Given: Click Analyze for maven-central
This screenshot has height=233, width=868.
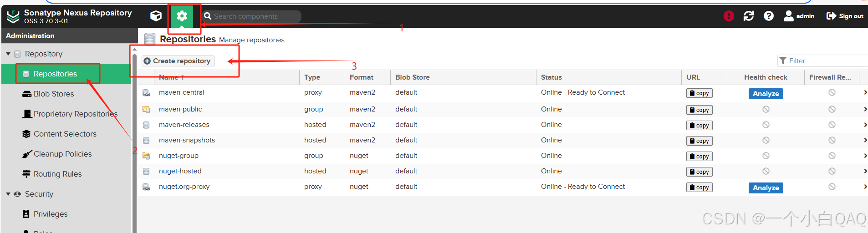Looking at the screenshot, I should (x=766, y=93).
